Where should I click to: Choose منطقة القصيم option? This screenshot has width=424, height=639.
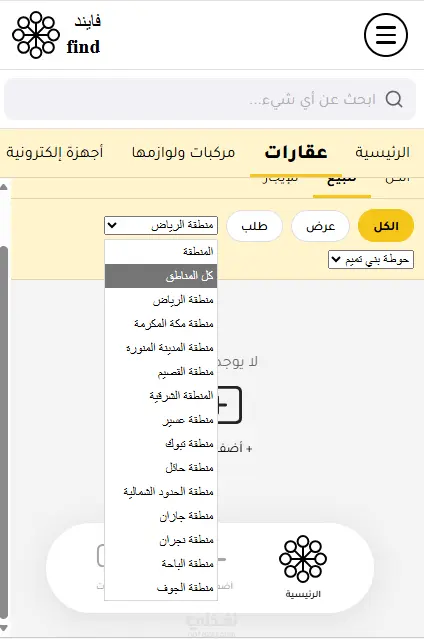[161, 372]
